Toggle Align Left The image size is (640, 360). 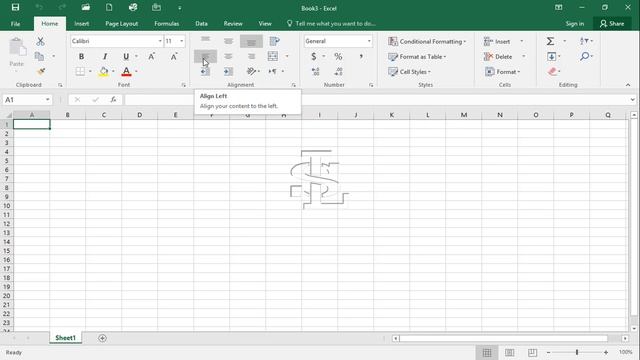coord(205,56)
